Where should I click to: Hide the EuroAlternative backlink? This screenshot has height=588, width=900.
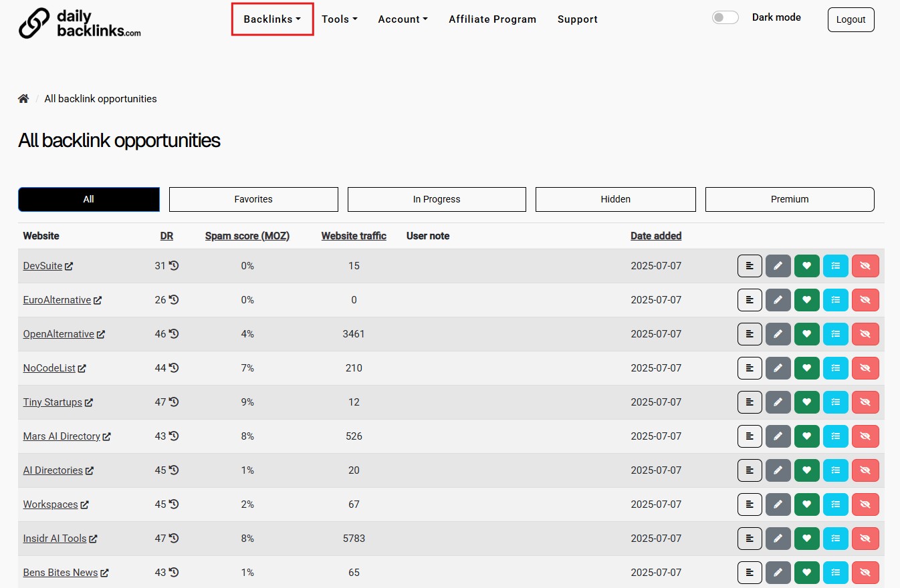click(x=865, y=300)
